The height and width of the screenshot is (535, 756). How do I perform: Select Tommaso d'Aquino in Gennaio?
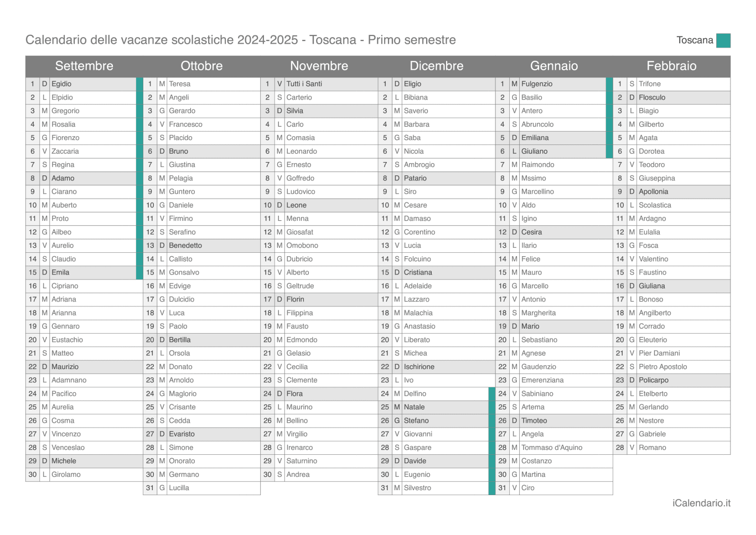coord(551,448)
